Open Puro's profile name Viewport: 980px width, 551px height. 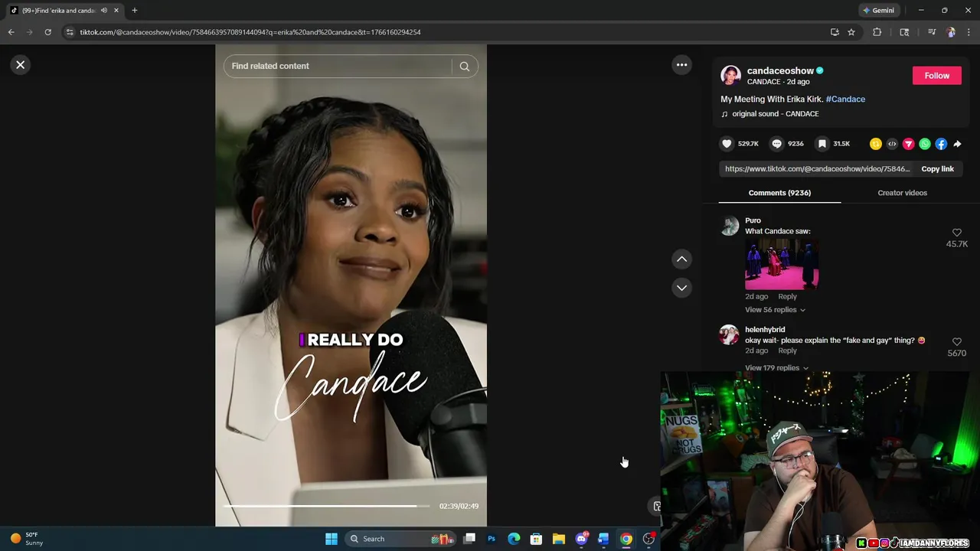click(753, 220)
